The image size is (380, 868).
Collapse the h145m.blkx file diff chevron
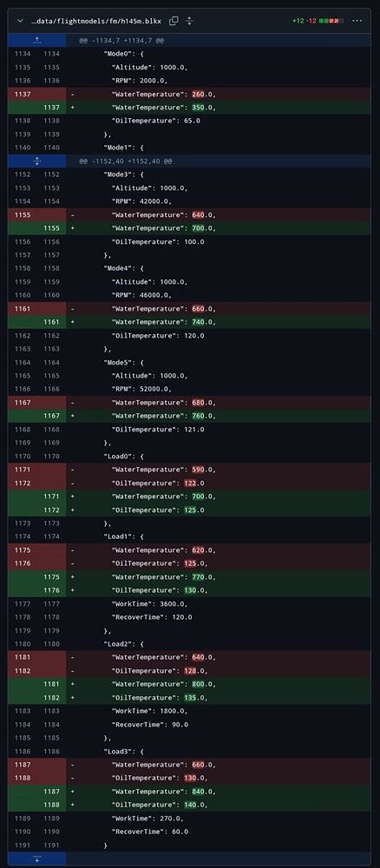[21, 21]
